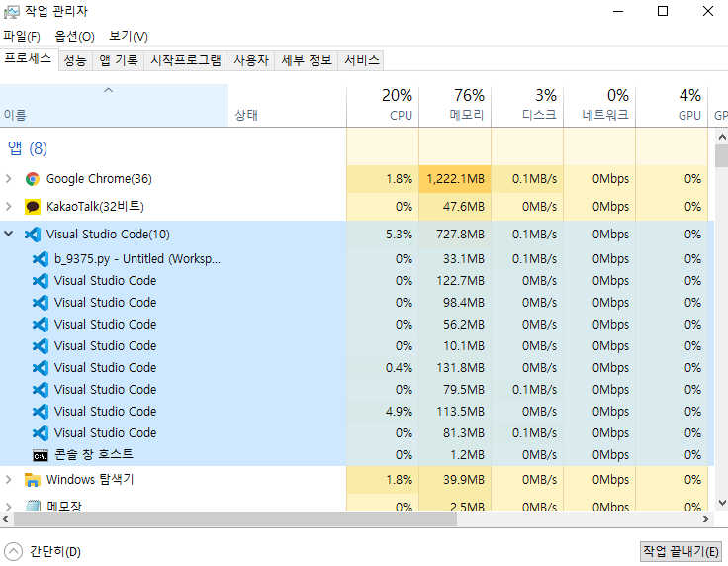Sort by the 상태 column header

point(288,106)
